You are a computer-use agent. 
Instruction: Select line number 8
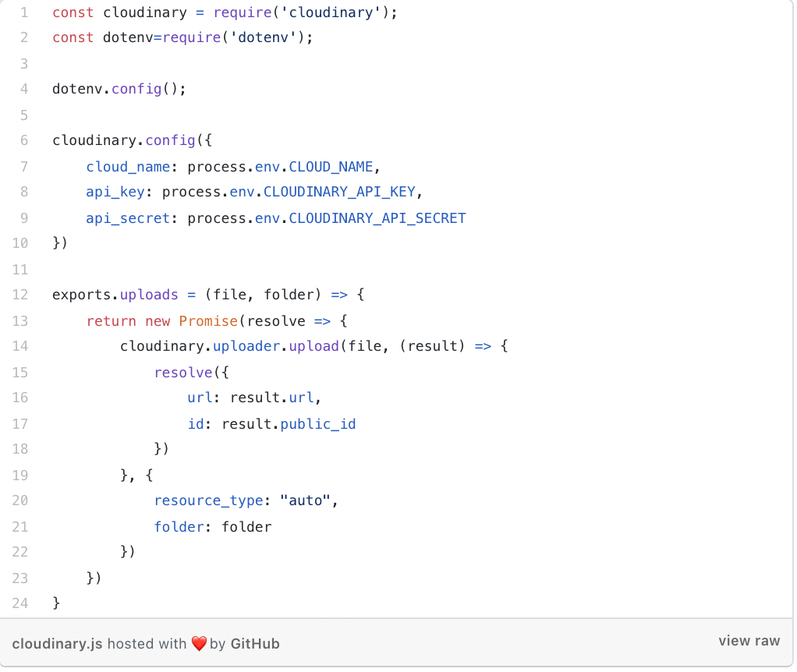[x=24, y=192]
